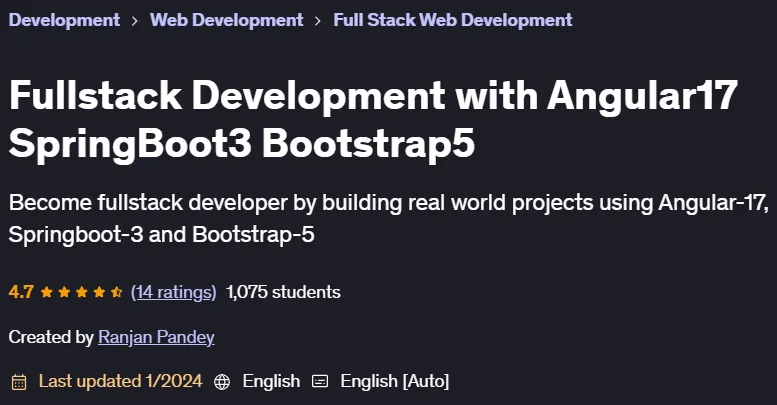
Task: Open instructor Ranjan Pandey's profile
Action: click(x=156, y=337)
